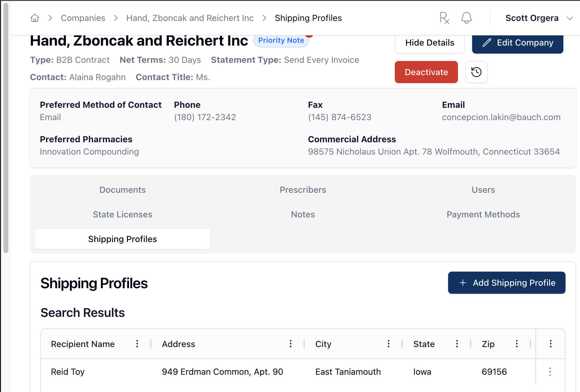
Task: Open the State Licenses tab
Action: click(x=122, y=214)
